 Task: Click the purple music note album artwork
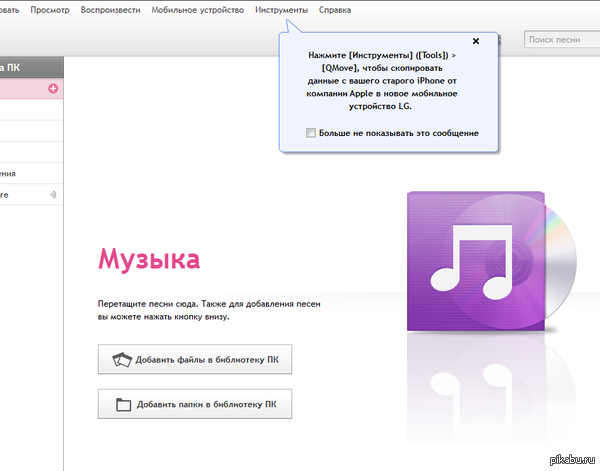[478, 263]
